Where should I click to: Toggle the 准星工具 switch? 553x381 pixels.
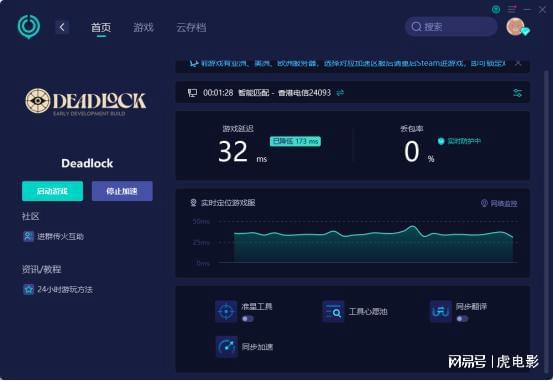[x=248, y=319]
